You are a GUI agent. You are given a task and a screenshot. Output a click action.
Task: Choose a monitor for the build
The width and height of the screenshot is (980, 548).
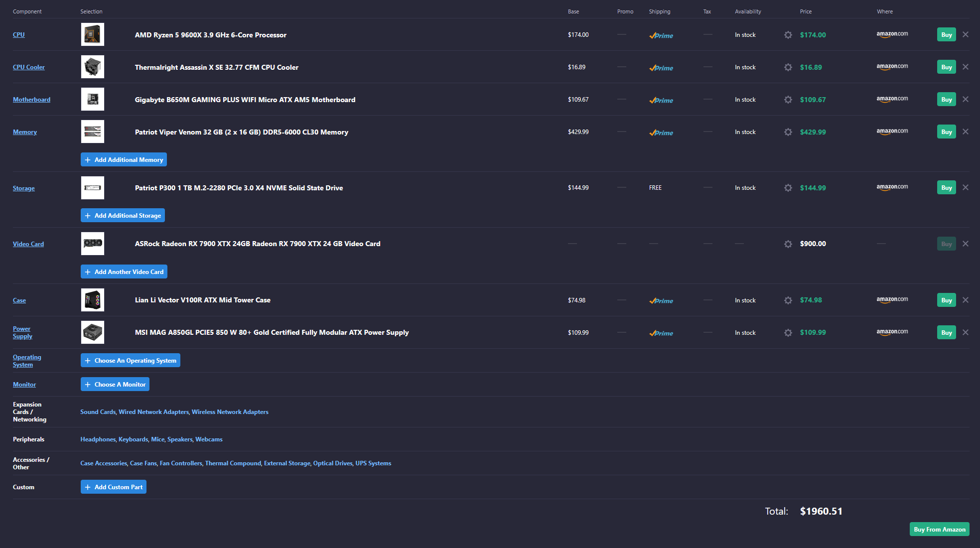[x=115, y=384]
